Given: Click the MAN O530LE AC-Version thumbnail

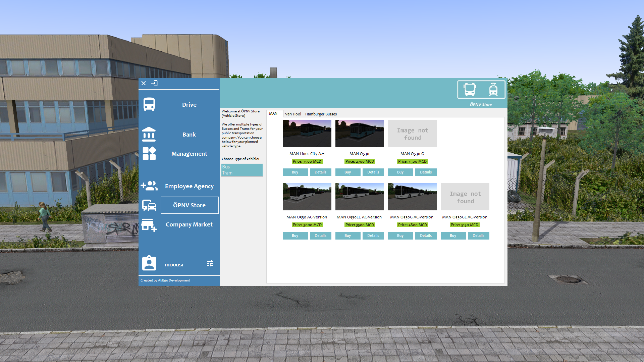Looking at the screenshot, I should [360, 197].
